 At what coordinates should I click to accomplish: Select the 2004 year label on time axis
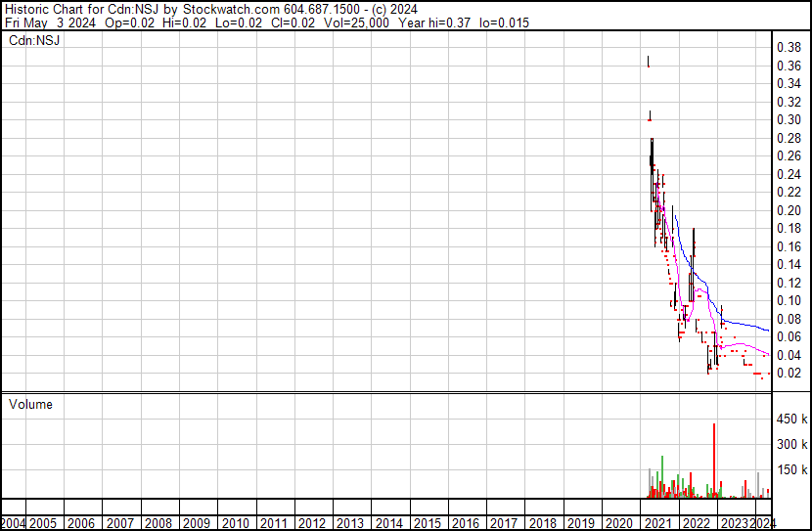pos(14,523)
